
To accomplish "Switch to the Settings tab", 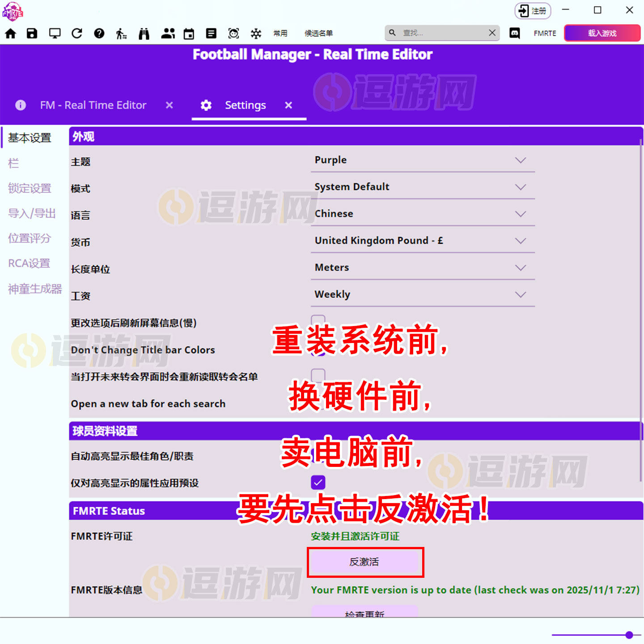I will pos(246,105).
